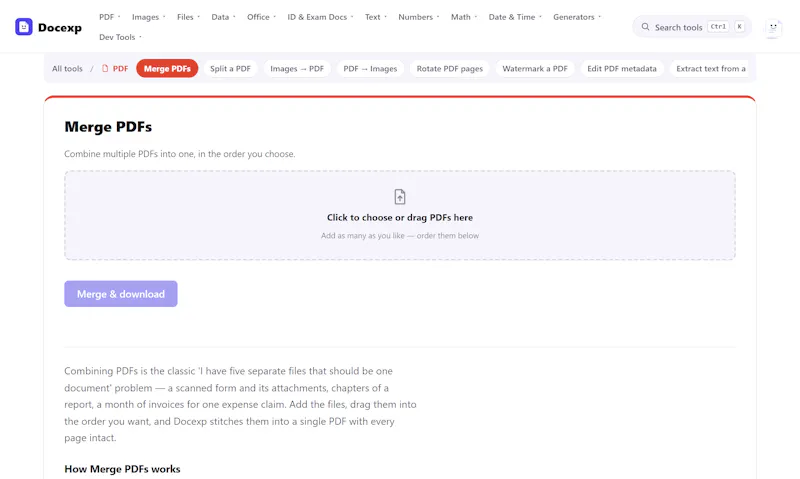Expand the Data menu
Screen dimensions: 800x479
223,17
